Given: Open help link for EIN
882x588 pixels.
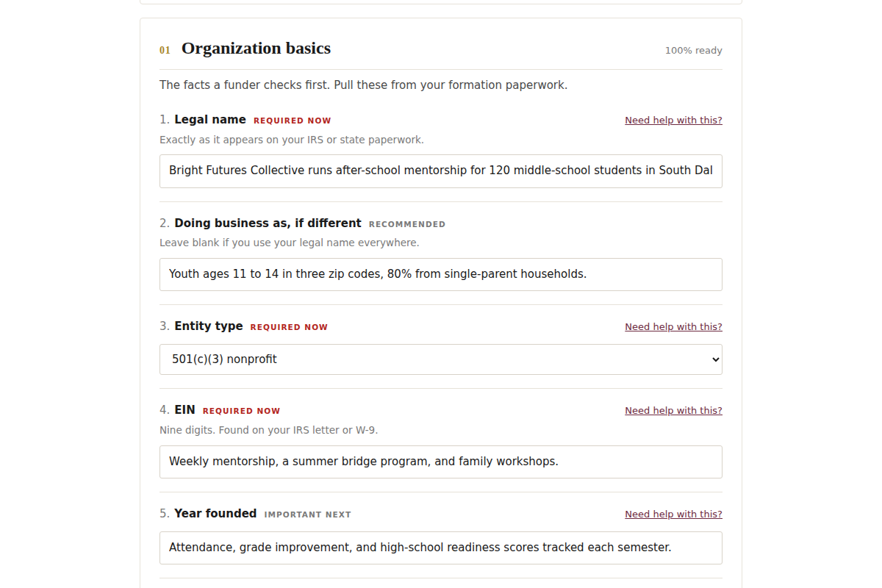Looking at the screenshot, I should [673, 411].
